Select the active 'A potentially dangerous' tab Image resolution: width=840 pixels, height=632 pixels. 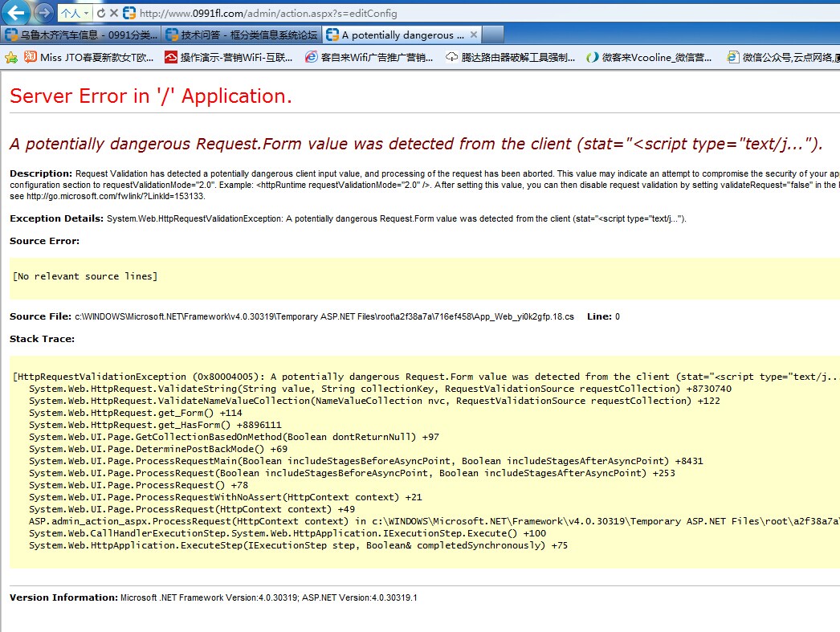(397, 35)
